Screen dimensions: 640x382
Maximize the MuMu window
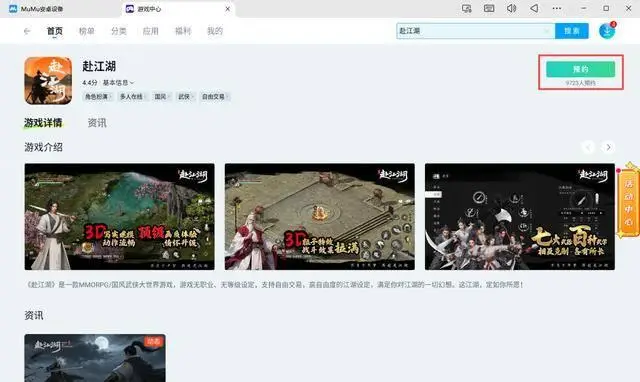coord(606,9)
